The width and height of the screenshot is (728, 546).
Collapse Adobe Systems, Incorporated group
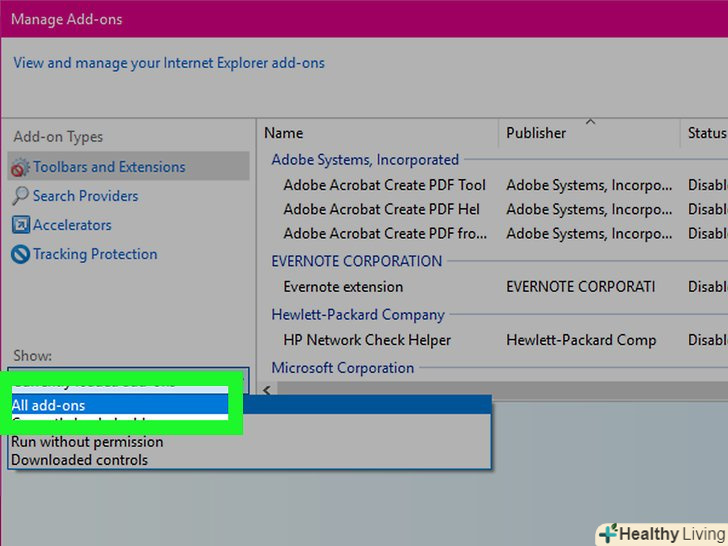(x=365, y=160)
